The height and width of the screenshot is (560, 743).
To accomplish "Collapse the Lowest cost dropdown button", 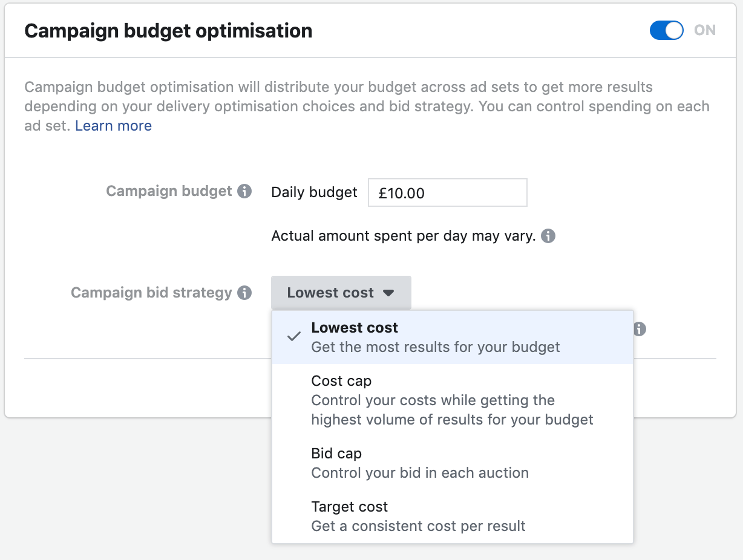I will (341, 293).
